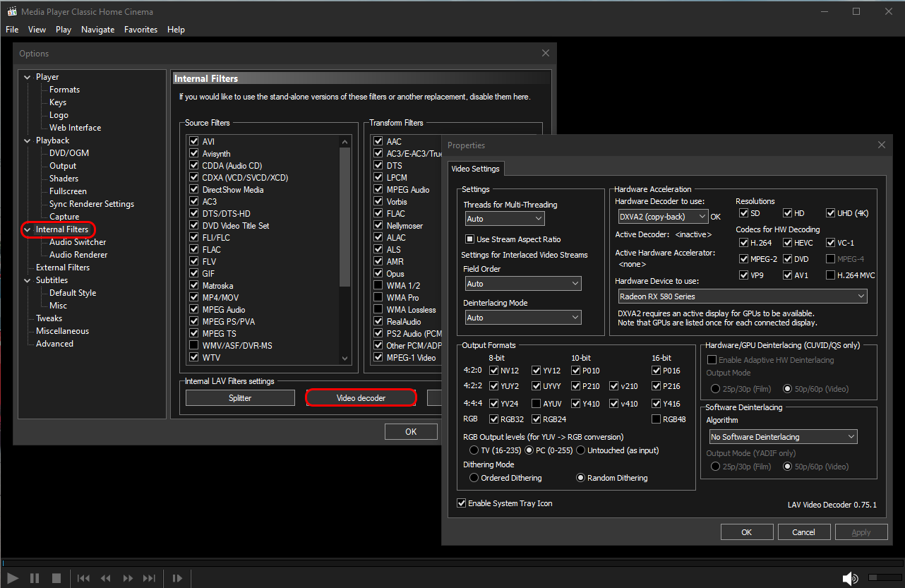Image resolution: width=905 pixels, height=588 pixels.
Task: Click the Media Player Classic title bar icon
Action: click(x=12, y=12)
